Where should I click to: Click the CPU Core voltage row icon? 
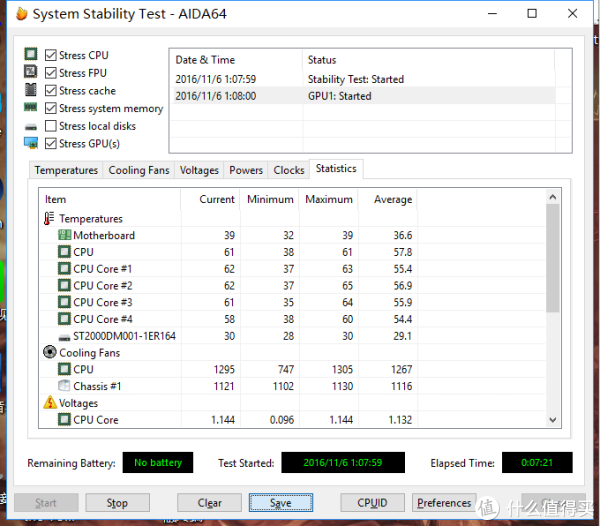(64, 419)
